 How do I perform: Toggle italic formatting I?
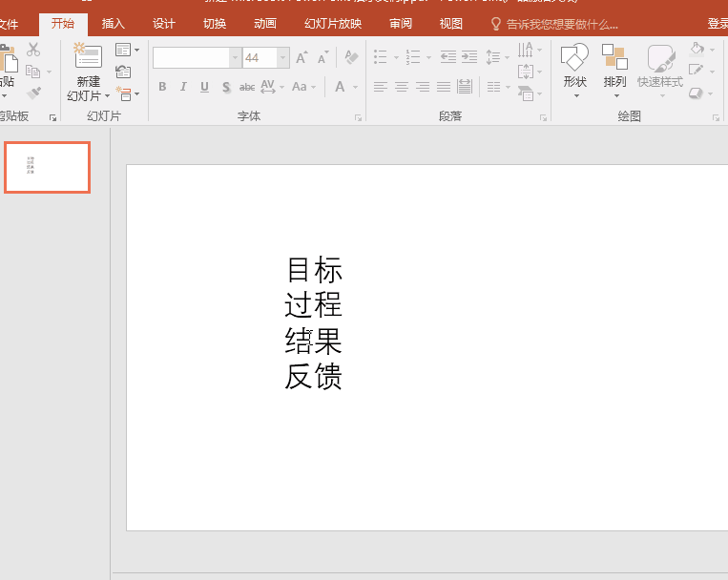(183, 87)
